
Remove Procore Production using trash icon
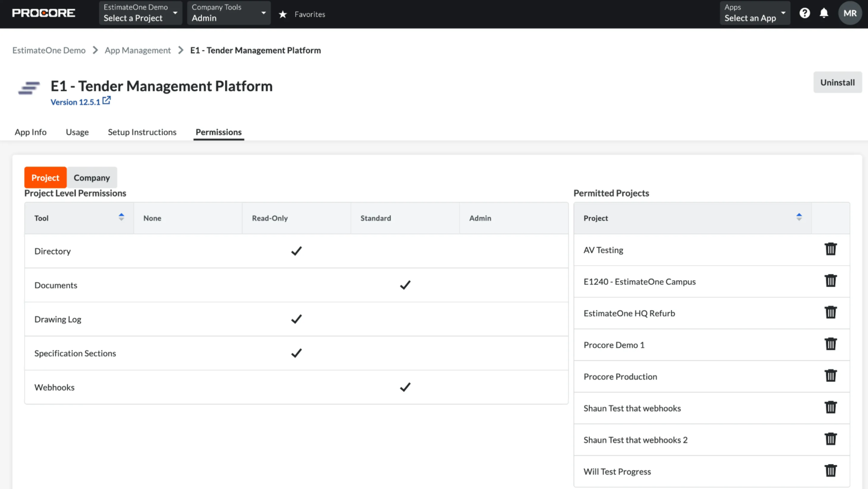pos(830,376)
